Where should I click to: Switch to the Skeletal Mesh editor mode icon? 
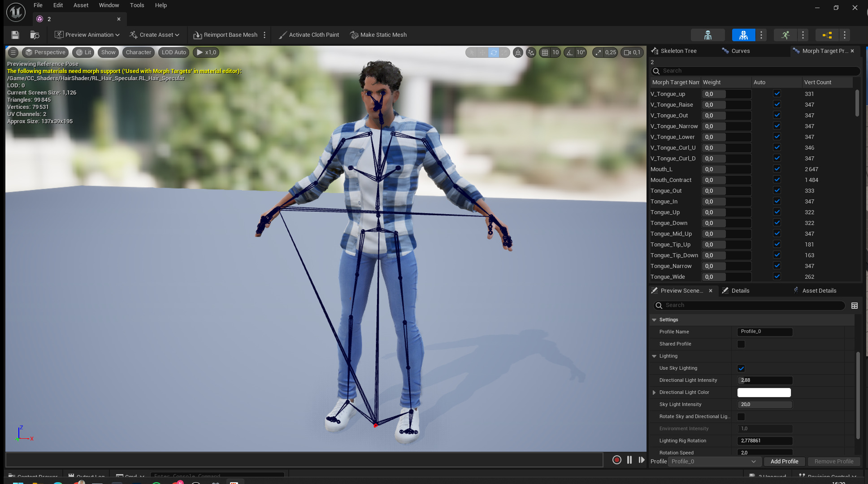point(743,35)
